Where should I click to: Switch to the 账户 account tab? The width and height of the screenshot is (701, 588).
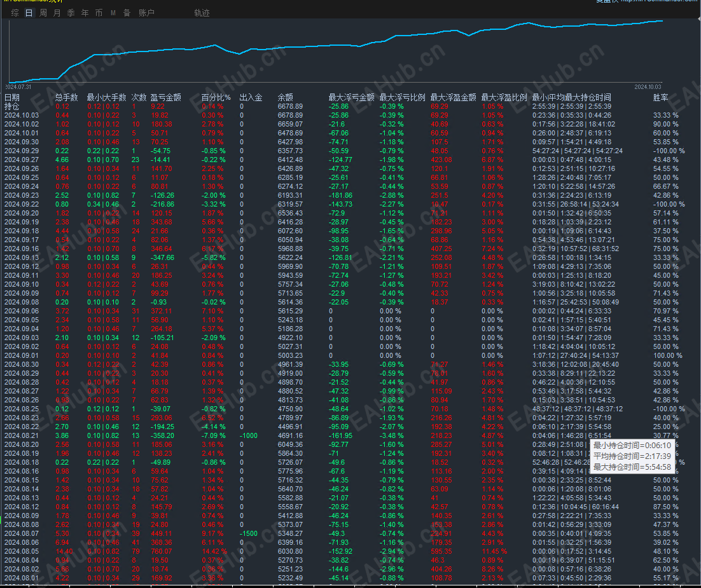click(x=146, y=13)
